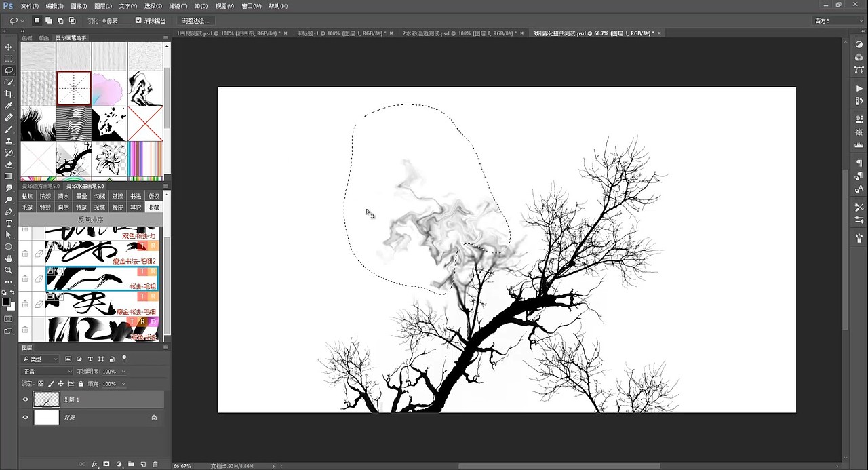This screenshot has width=868, height=470.
Task: Select the Rectangular Marquee tool
Action: (9, 59)
